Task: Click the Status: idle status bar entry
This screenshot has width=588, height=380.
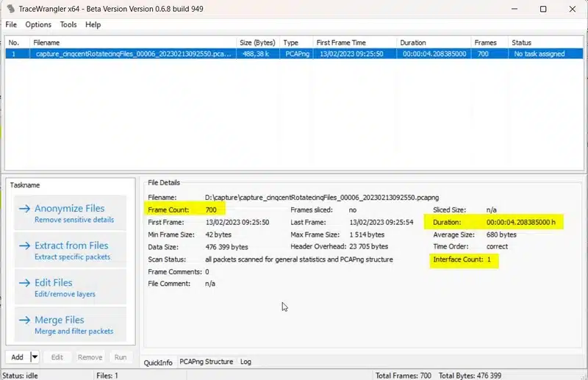Action: (20, 376)
